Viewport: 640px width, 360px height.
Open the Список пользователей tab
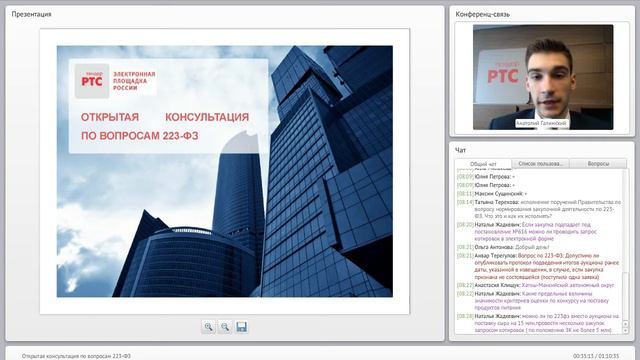[x=540, y=164]
